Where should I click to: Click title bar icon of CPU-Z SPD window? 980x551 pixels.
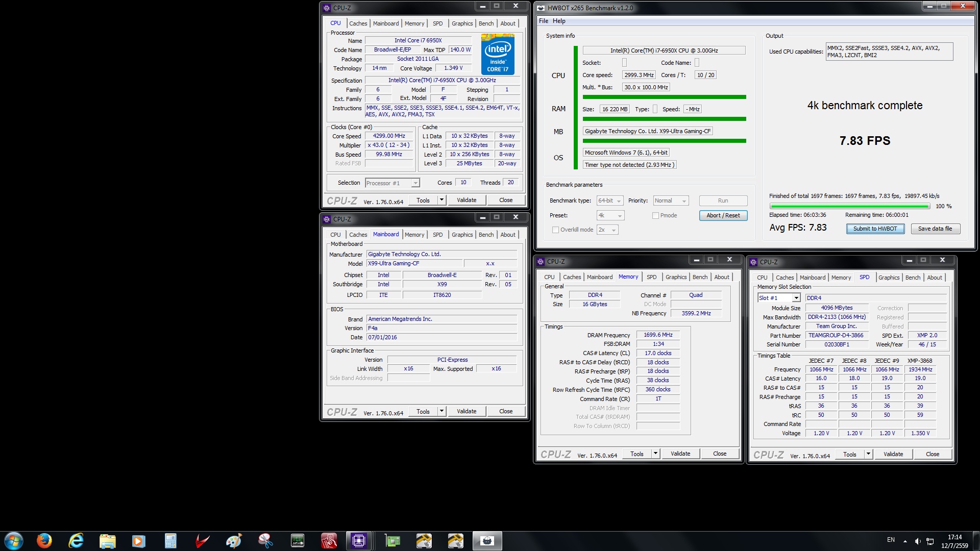(753, 262)
